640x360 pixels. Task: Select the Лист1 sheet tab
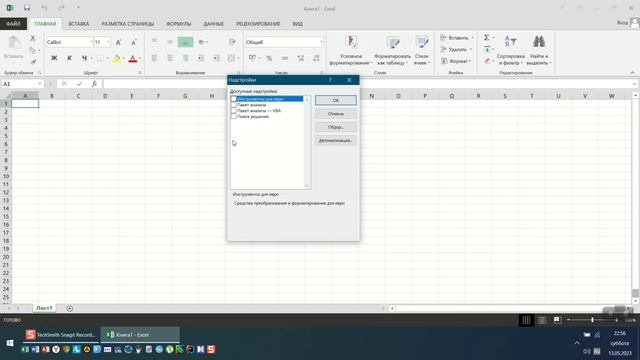tap(44, 308)
